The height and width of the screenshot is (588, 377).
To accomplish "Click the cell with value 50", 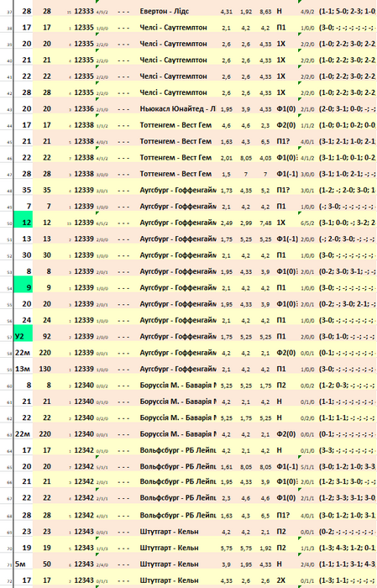I will [x=47, y=564].
